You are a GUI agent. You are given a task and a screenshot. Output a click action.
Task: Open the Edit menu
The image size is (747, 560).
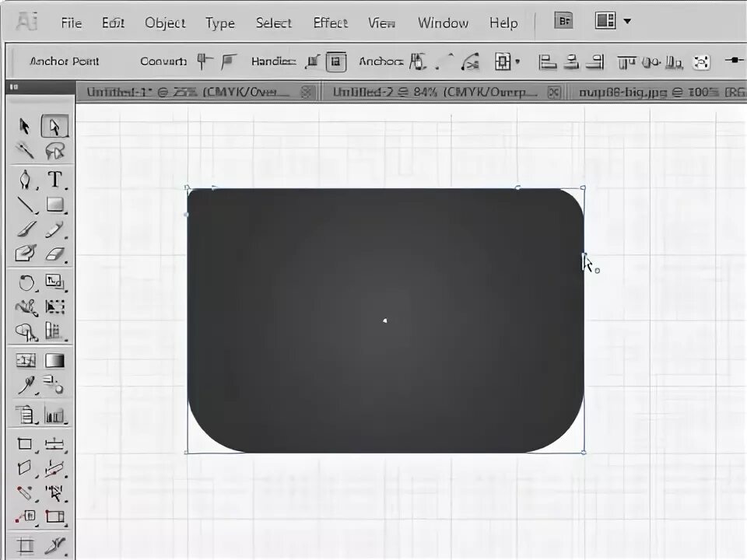click(x=113, y=23)
